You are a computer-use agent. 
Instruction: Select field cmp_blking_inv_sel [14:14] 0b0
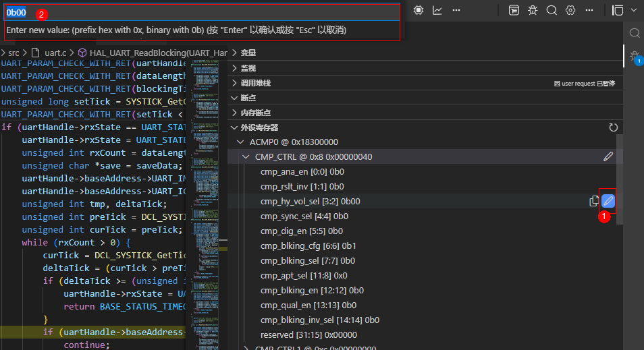click(x=320, y=320)
